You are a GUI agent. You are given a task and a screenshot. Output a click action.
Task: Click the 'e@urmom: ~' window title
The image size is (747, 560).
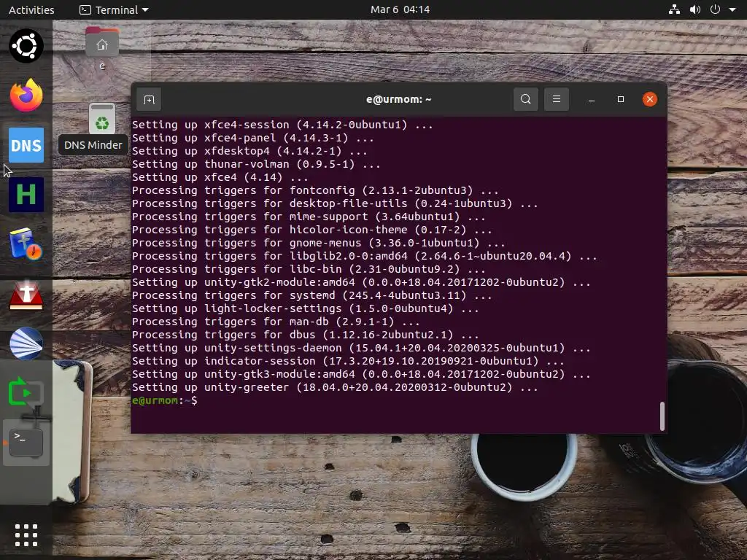(x=399, y=99)
